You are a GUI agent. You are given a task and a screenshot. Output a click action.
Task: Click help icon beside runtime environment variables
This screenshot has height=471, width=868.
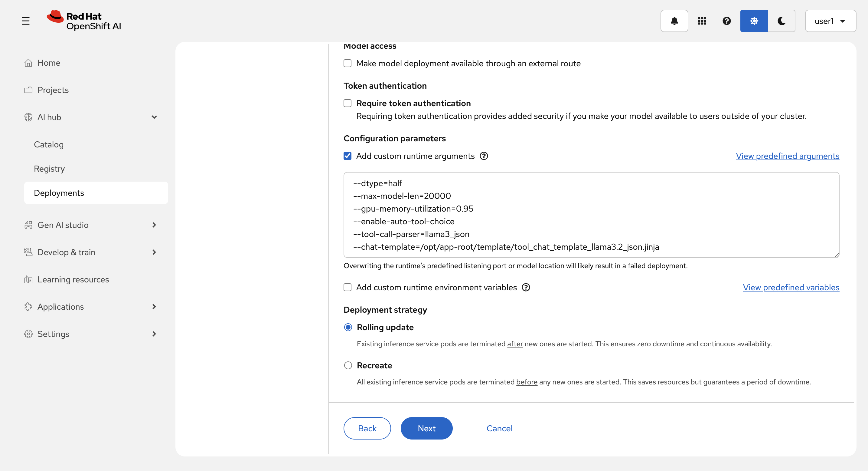526,287
